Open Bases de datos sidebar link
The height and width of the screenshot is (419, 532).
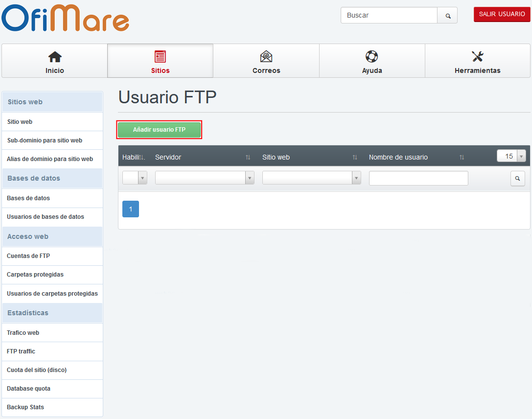(52, 198)
